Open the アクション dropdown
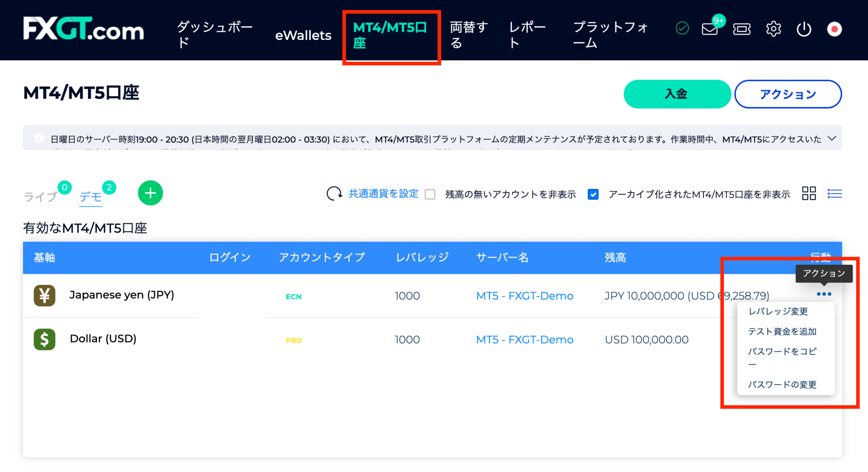The height and width of the screenshot is (472, 868). (x=788, y=94)
